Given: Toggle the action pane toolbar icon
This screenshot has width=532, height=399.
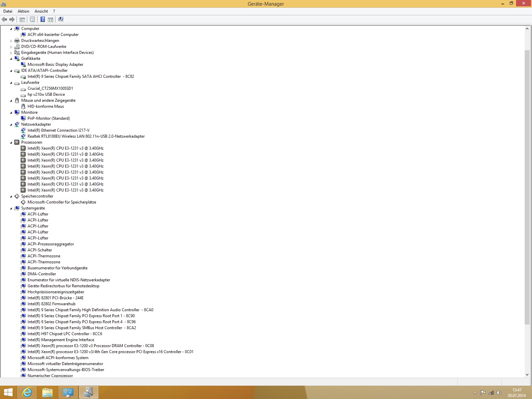Looking at the screenshot, I should 51,20.
